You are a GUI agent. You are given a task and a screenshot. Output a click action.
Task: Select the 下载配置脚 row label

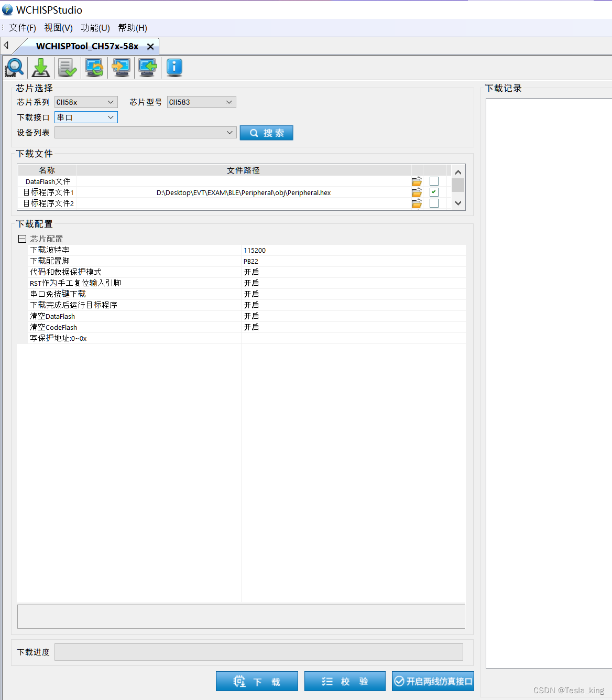click(x=50, y=261)
